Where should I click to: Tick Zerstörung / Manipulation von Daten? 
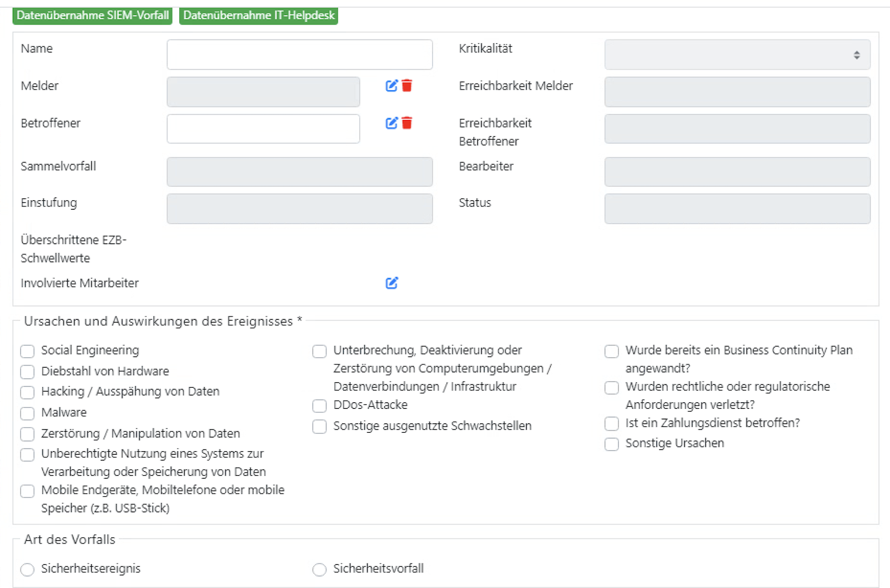pyautogui.click(x=27, y=434)
